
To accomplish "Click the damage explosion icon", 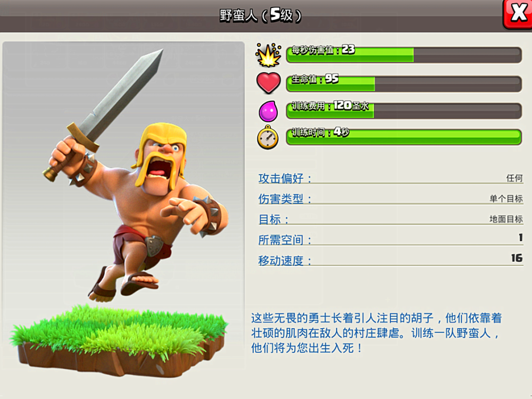I will point(268,55).
